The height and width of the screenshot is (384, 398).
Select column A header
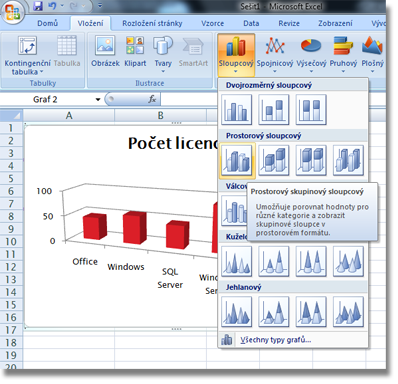(x=69, y=116)
